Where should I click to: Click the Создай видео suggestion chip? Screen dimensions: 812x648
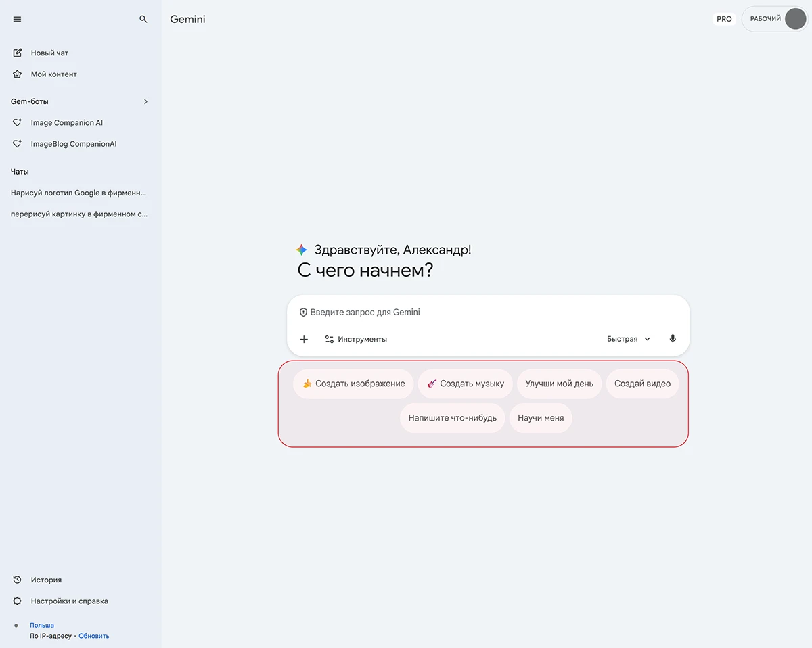point(642,384)
